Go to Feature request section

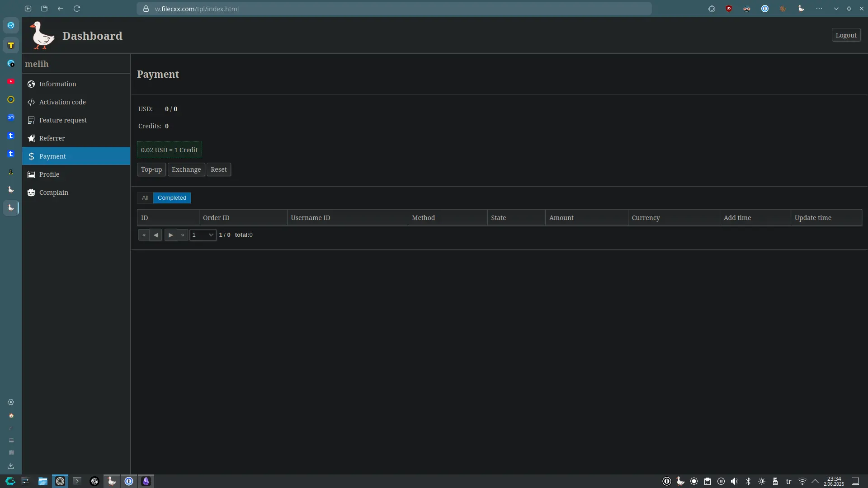[76, 120]
